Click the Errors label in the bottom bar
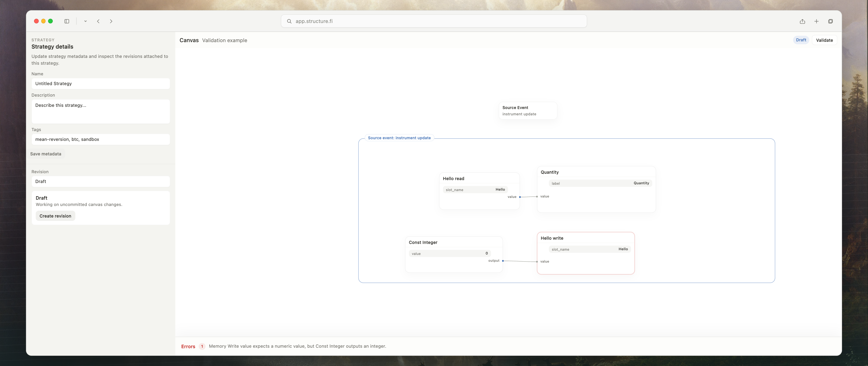 pyautogui.click(x=188, y=346)
